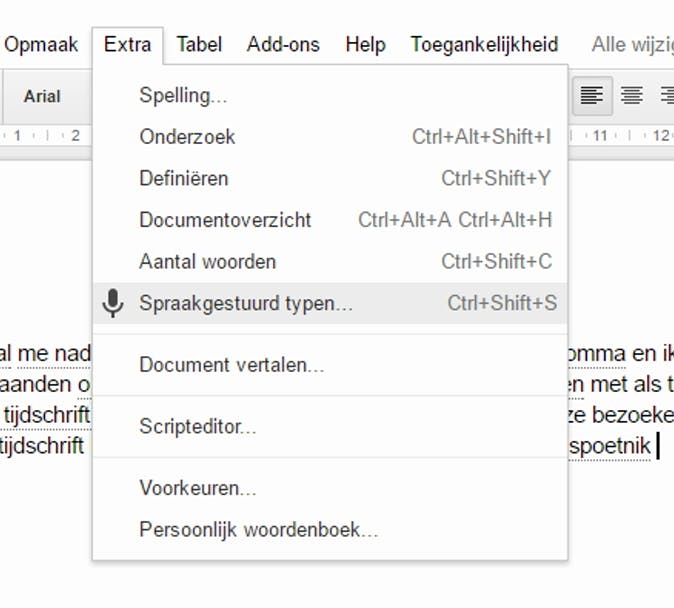Screen dimensions: 674x608
Task: Open Documentoverzicht from the menu
Action: tap(225, 220)
